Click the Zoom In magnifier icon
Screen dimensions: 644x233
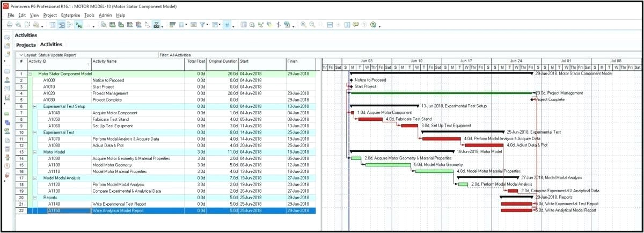point(304,25)
